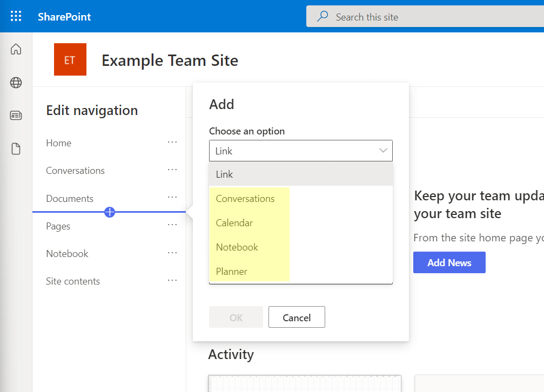Choose Calendar from the dropdown list

pos(301,222)
